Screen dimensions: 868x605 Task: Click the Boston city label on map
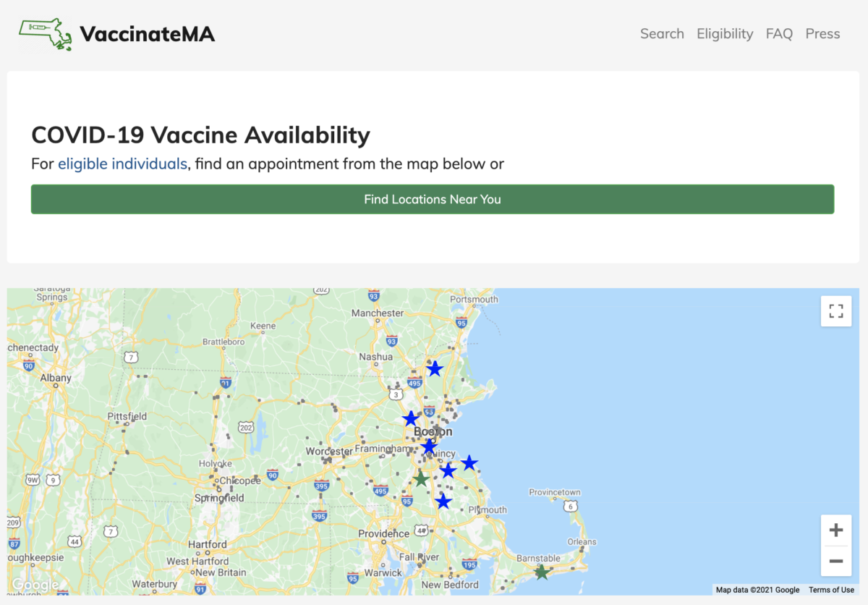(433, 432)
